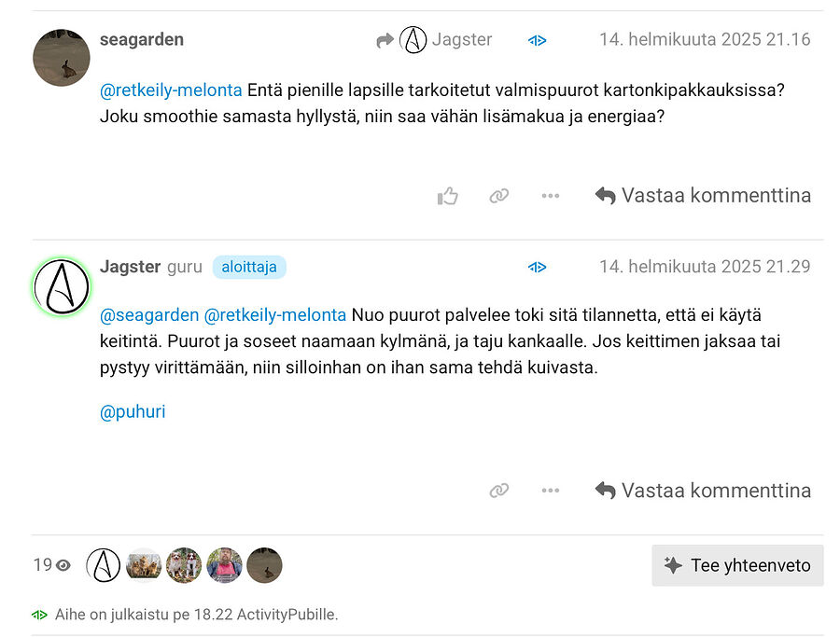Click the green ActivityPub icon in the footer
This screenshot has width=840, height=637.
click(x=39, y=615)
